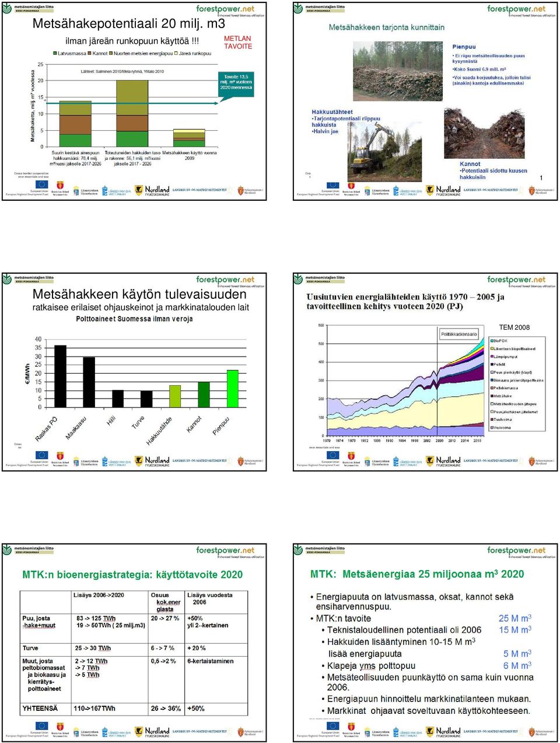Screen dimensions: 560x743
Task: Click the BioPOK legend color square
Action: [492, 341]
